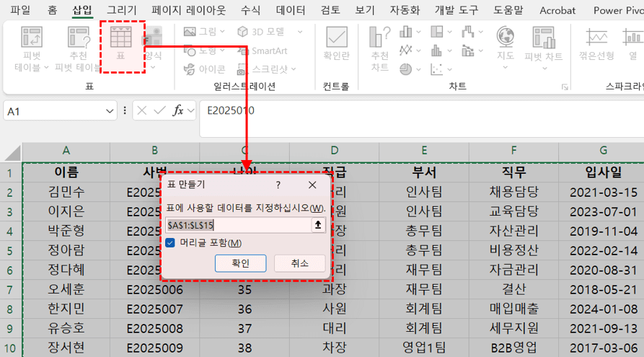
Task: Expand the 3D 모델 dropdown arrow
Action: 300,32
